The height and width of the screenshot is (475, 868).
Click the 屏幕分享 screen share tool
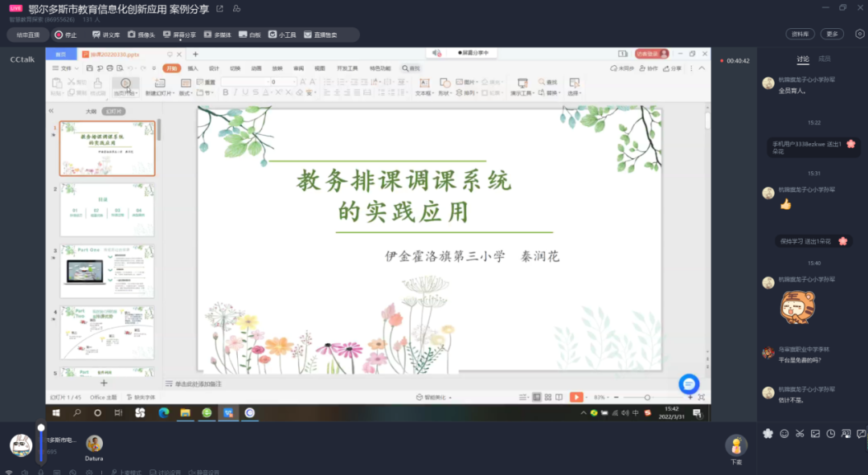pyautogui.click(x=179, y=35)
